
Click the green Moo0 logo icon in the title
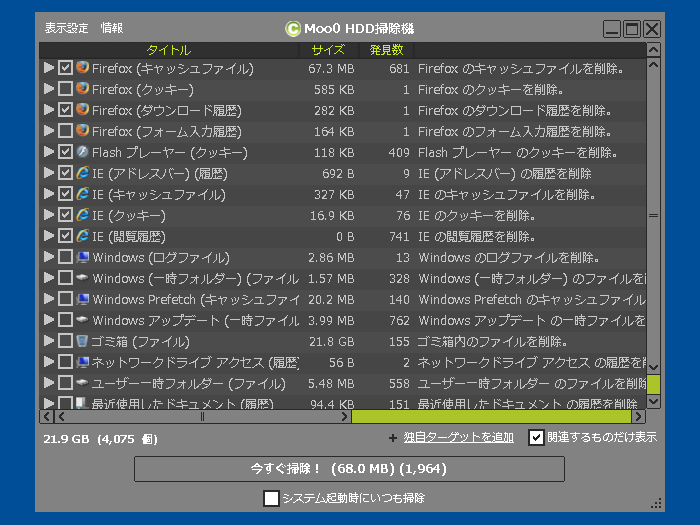click(293, 29)
